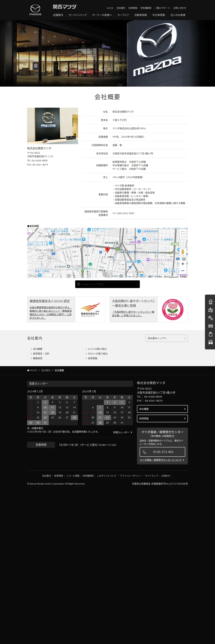Click registration number T5-1200-0103-9987
This screenshot has height=644, width=215.
(123, 213)
